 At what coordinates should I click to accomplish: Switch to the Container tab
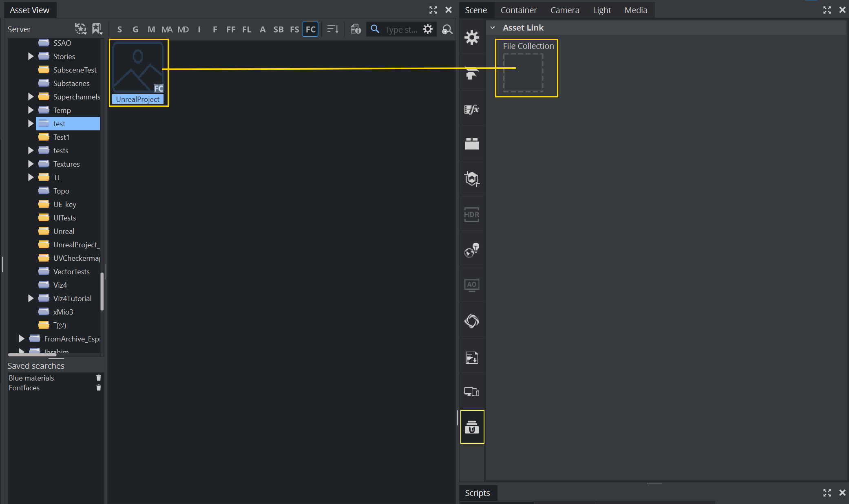[518, 10]
